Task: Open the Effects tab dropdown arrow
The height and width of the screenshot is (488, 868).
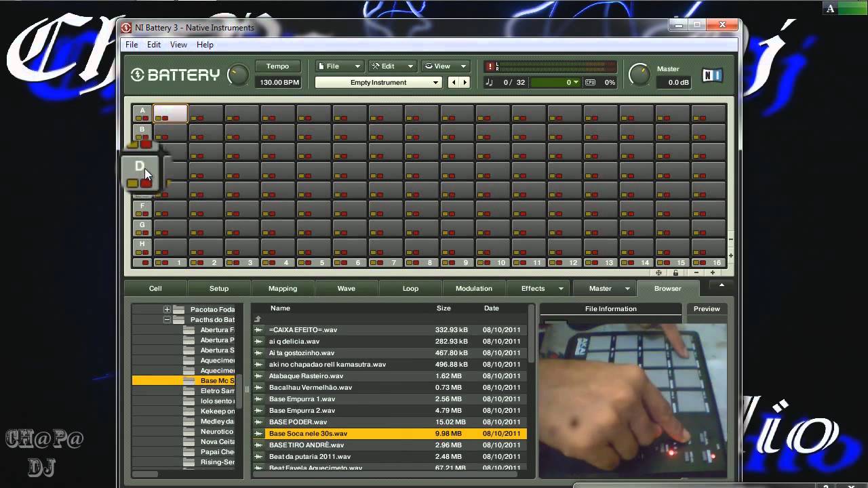Action: pos(561,289)
